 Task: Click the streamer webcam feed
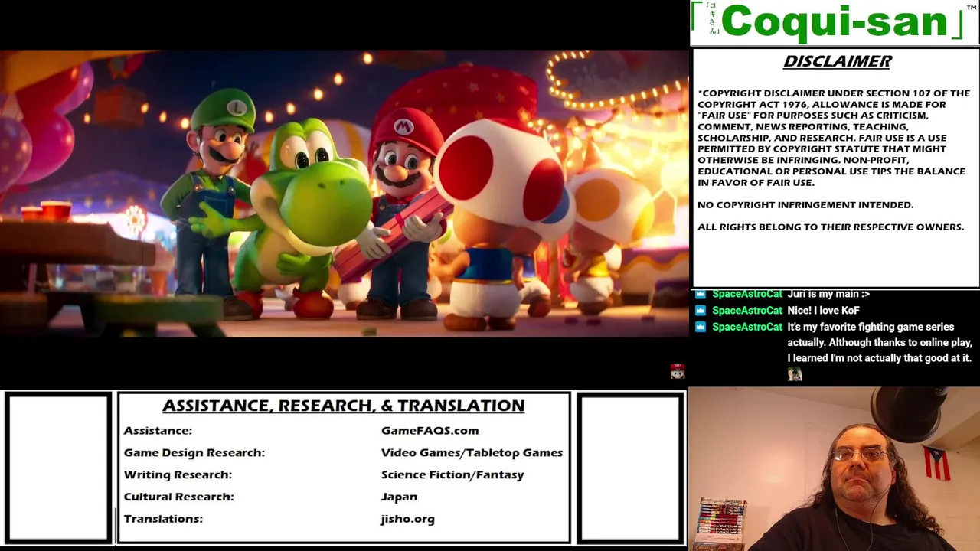[x=834, y=469]
